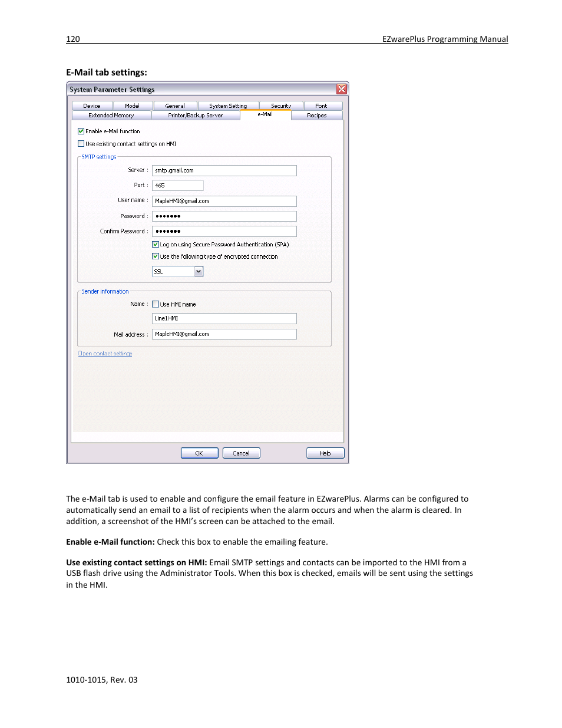Switch to the Model tab

pyautogui.click(x=132, y=106)
